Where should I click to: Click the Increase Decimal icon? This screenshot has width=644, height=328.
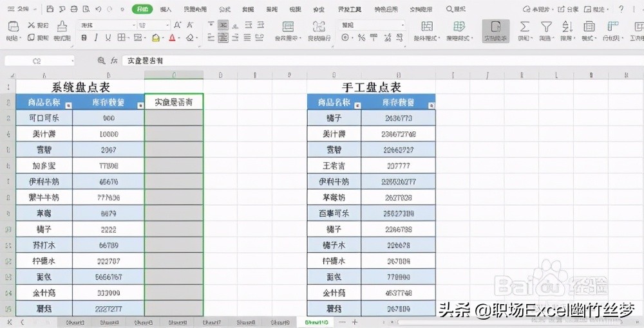(x=387, y=38)
